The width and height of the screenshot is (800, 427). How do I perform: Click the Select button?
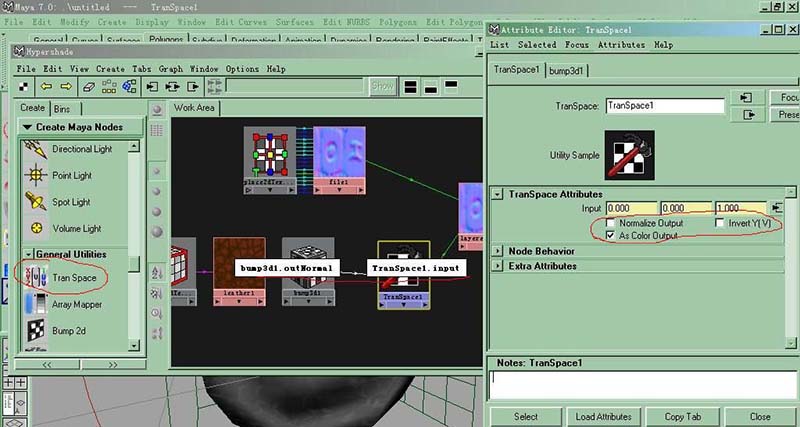pos(526,417)
